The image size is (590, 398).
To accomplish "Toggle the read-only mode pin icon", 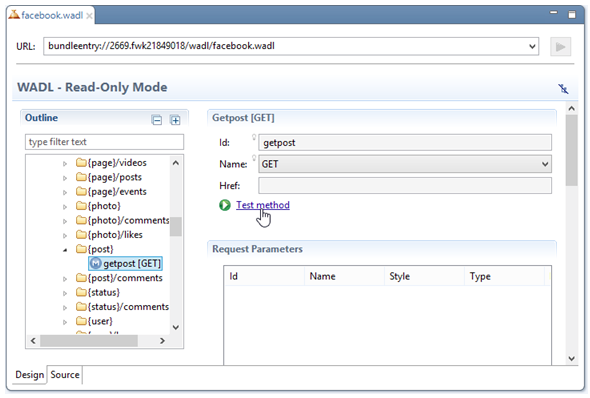I will point(563,88).
